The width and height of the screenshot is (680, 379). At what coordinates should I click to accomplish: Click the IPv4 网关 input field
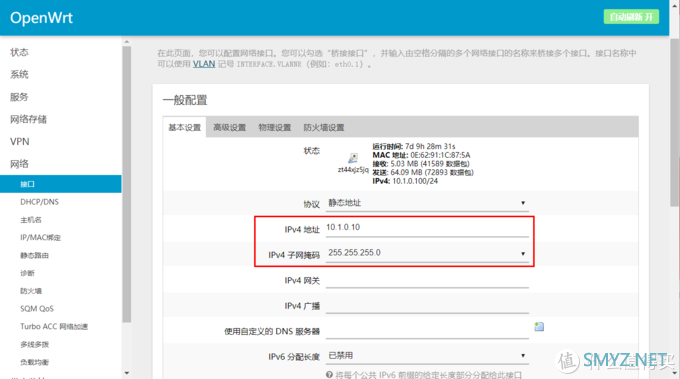(427, 280)
